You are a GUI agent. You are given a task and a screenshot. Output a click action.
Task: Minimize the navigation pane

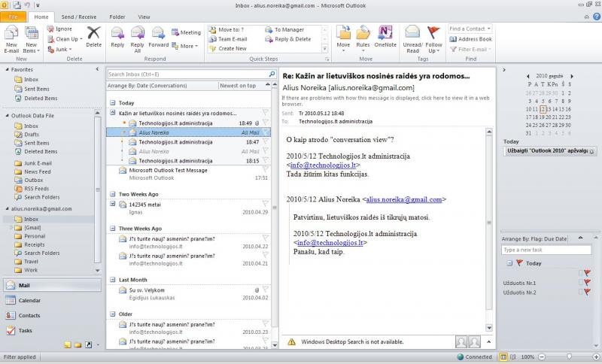[97, 69]
